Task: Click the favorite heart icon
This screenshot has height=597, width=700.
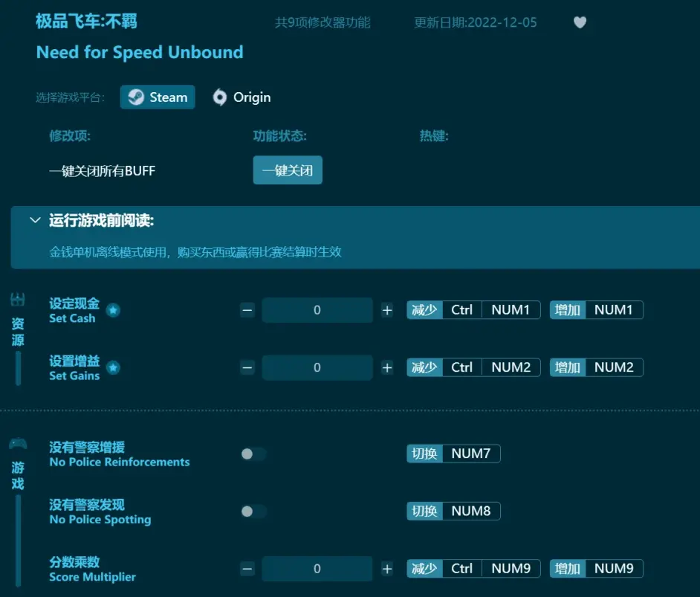Action: tap(580, 22)
